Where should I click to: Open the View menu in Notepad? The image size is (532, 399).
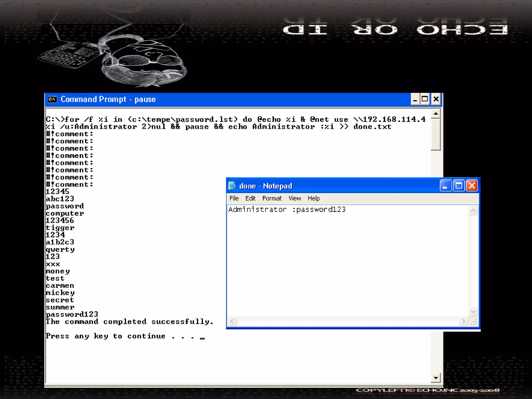click(295, 198)
